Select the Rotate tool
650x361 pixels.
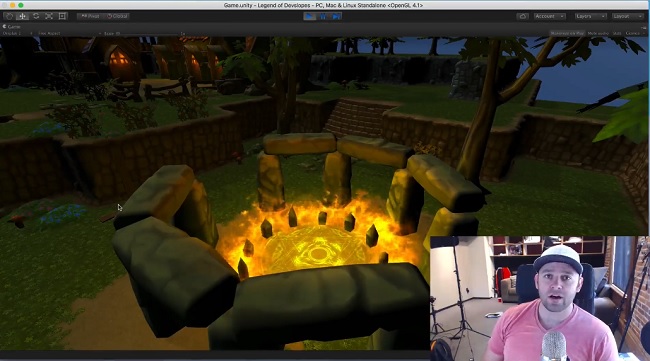[x=36, y=16]
